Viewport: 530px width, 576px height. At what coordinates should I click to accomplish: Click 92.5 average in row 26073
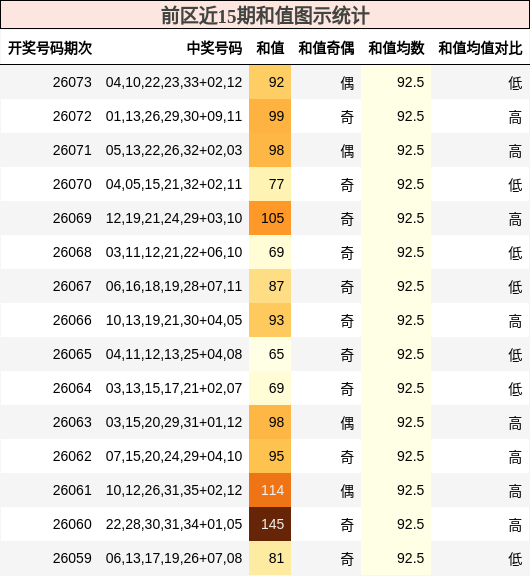410,82
